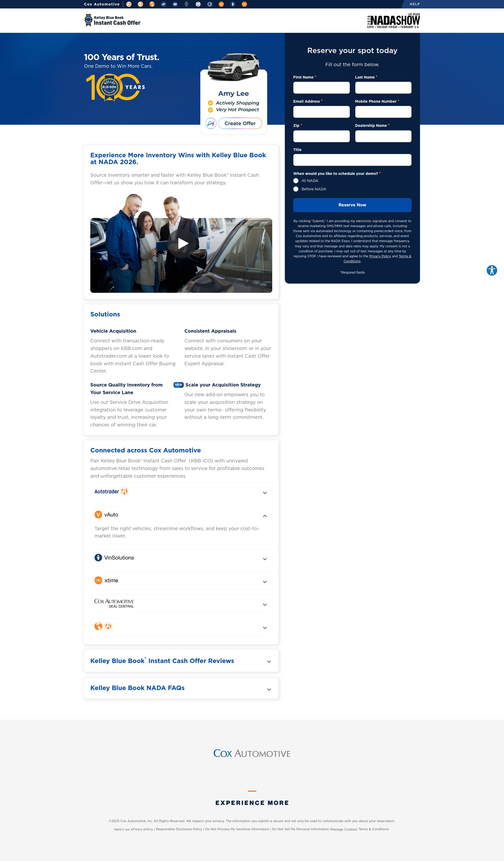Viewport: 504px width, 861px height.
Task: Click the Reserve Now button
Action: [x=352, y=205]
